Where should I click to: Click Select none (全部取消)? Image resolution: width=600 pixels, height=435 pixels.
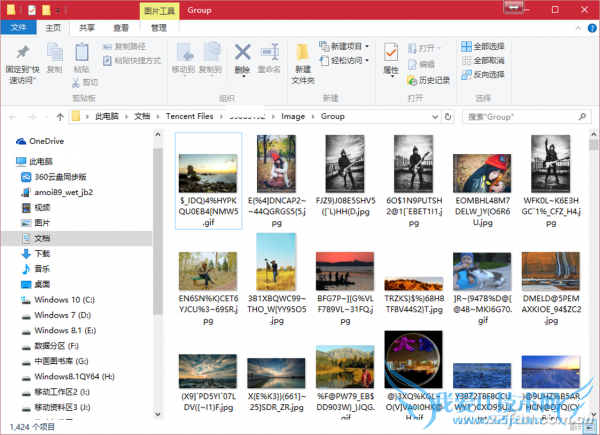(483, 60)
